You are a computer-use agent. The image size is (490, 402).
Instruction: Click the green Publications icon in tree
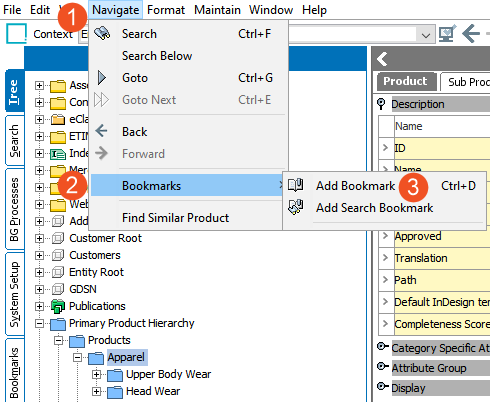pos(58,306)
